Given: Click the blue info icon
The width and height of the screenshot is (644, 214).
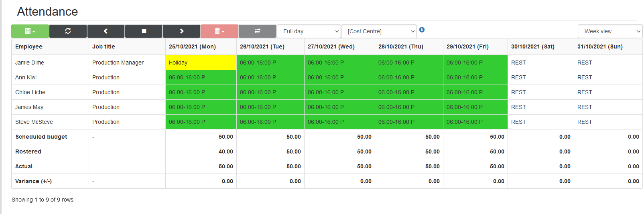Looking at the screenshot, I should [422, 30].
